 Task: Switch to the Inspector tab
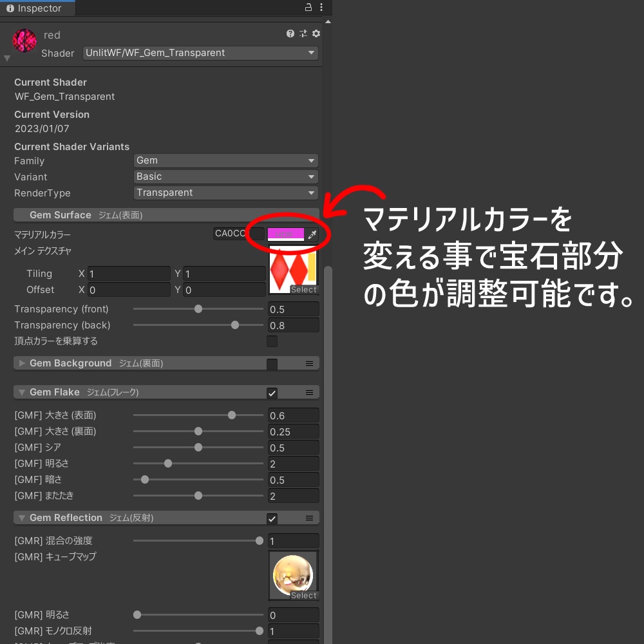click(x=35, y=8)
